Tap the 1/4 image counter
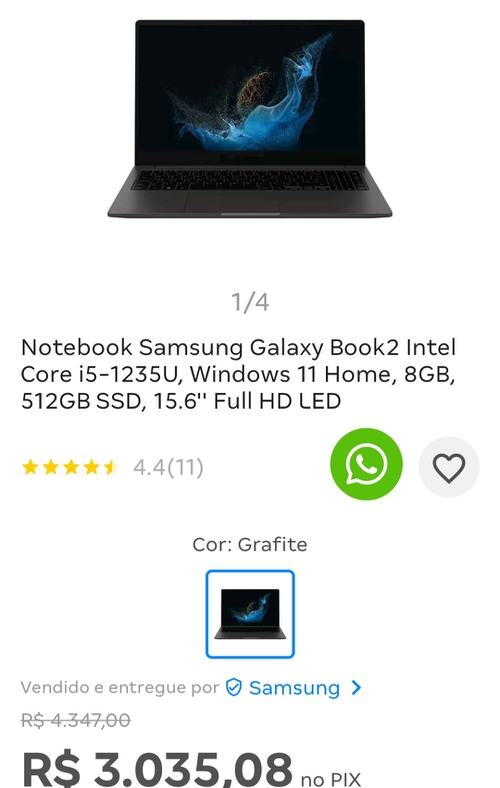The width and height of the screenshot is (500, 788). click(x=250, y=302)
